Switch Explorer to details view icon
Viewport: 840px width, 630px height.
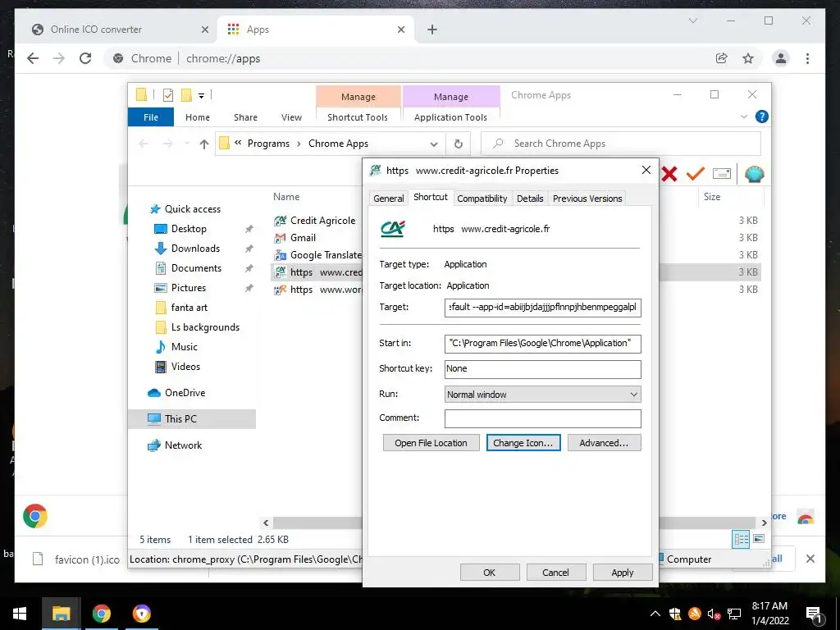coord(741,540)
